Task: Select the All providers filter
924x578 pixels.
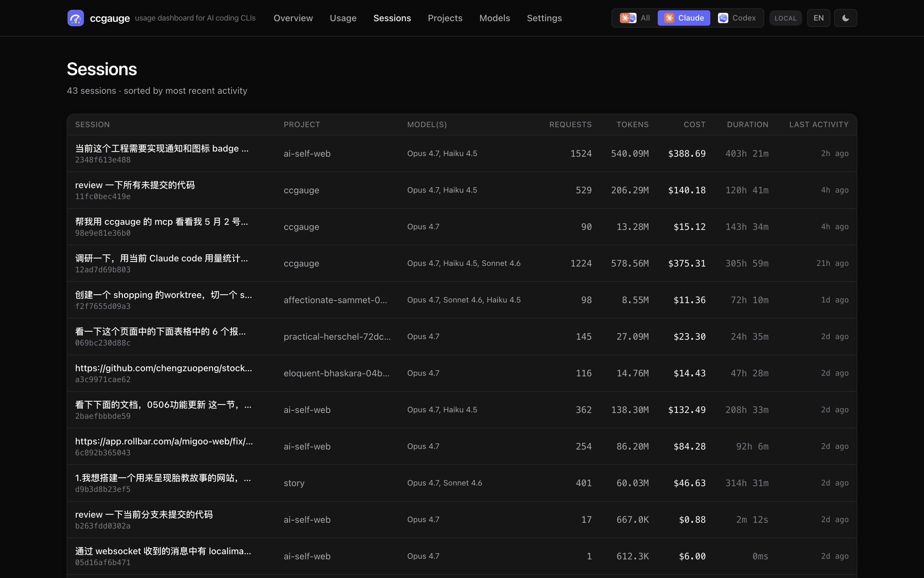Action: coord(635,18)
